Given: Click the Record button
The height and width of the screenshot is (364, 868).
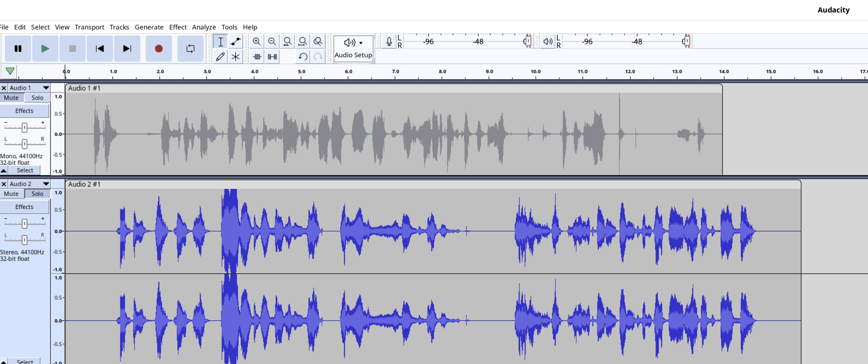Looking at the screenshot, I should coord(158,49).
